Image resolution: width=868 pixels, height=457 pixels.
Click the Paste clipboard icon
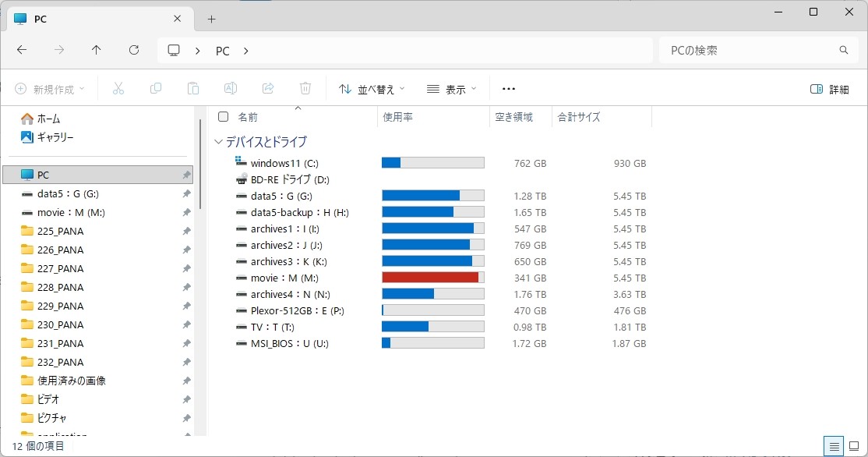(x=193, y=89)
